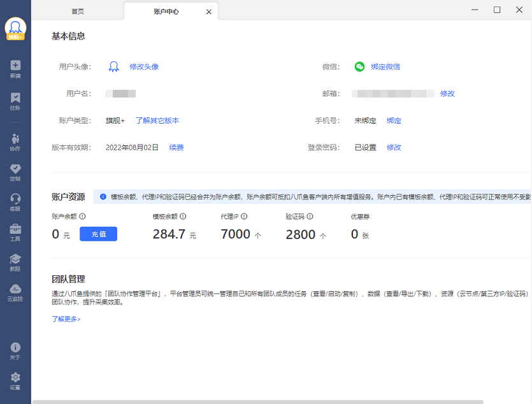Click 修改 link next to email
Screen dimensions: 532x404
pos(447,94)
